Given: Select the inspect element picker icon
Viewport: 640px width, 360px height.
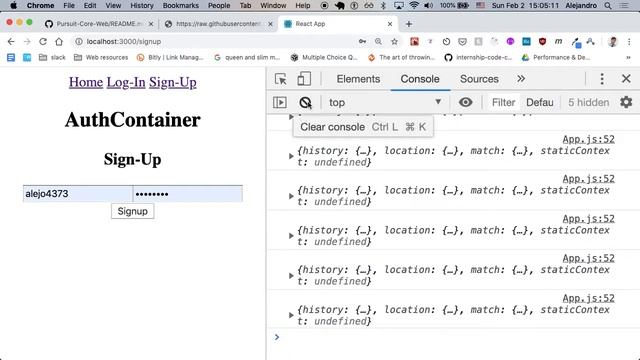Looking at the screenshot, I should (280, 79).
